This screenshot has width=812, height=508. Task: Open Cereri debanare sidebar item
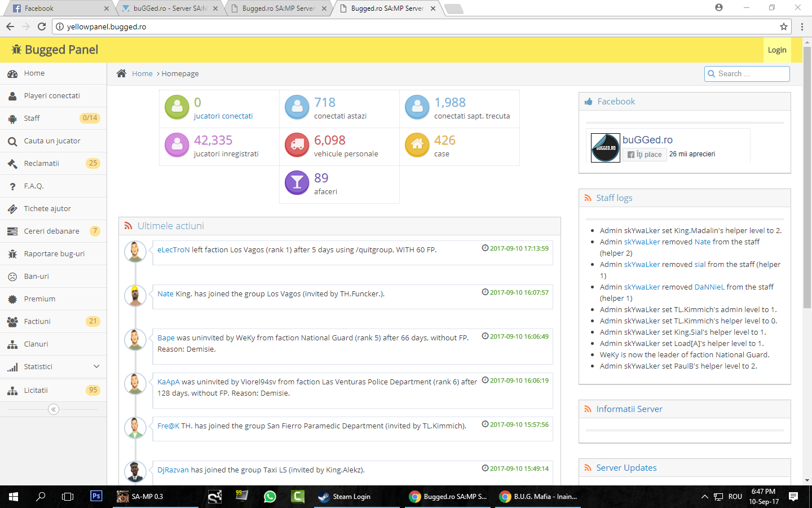coord(54,231)
